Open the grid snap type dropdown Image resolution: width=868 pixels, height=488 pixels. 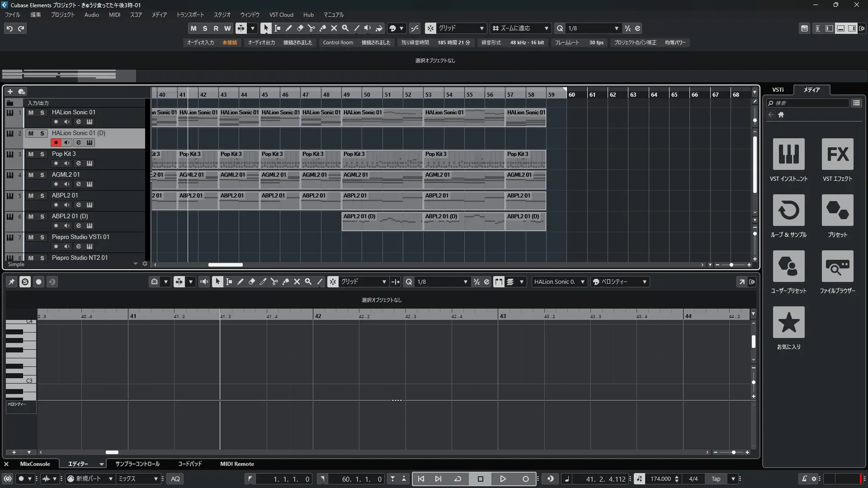click(x=481, y=28)
